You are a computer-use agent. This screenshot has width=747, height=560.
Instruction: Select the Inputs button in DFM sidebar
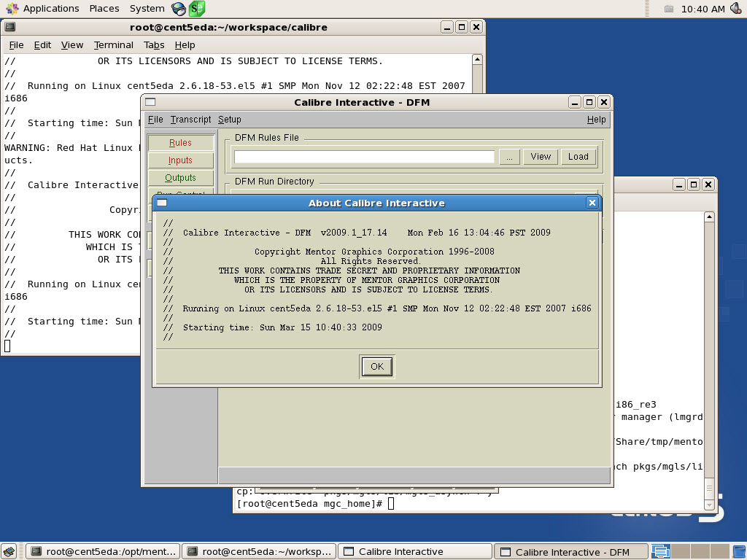(x=181, y=160)
